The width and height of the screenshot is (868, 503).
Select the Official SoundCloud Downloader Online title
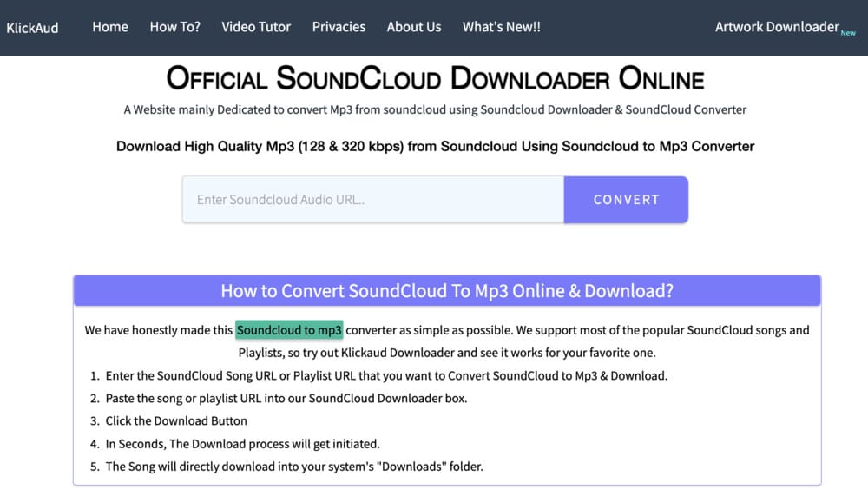point(435,79)
